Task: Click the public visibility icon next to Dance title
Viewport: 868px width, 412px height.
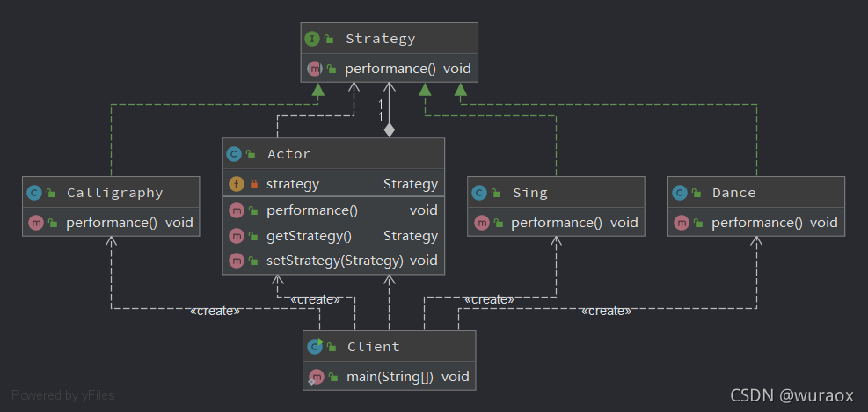Action: [697, 194]
